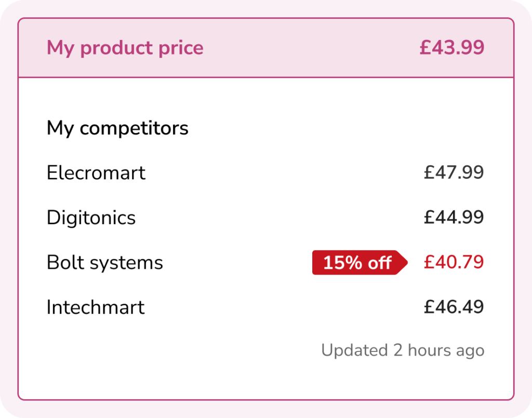
Task: Click the pointed arrow tip of the discount tag
Action: coord(405,263)
